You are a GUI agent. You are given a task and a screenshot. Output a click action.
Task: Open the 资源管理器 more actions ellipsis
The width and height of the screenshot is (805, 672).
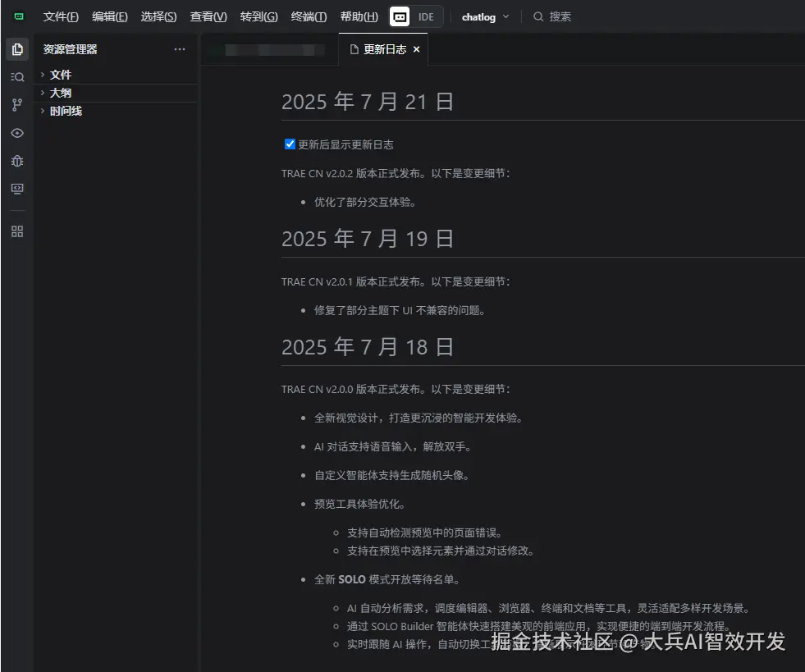[x=180, y=49]
